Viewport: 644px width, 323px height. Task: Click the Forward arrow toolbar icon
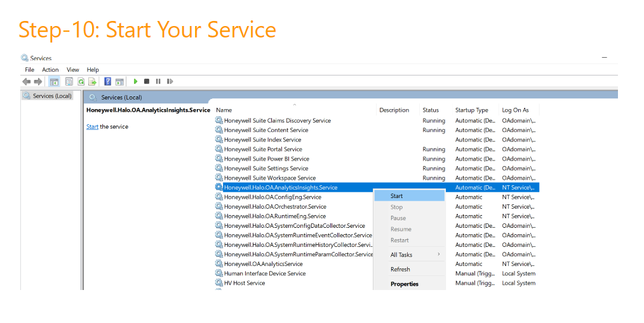coord(38,82)
